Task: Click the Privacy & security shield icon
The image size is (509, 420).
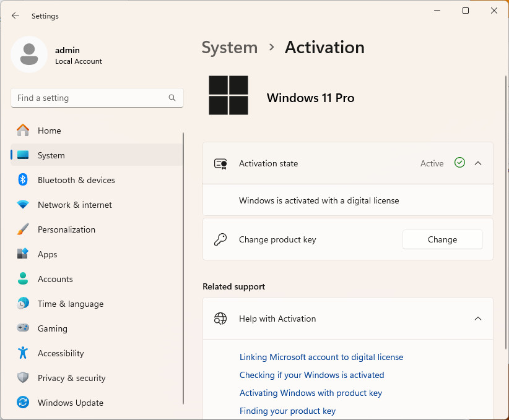Action: 23,377
